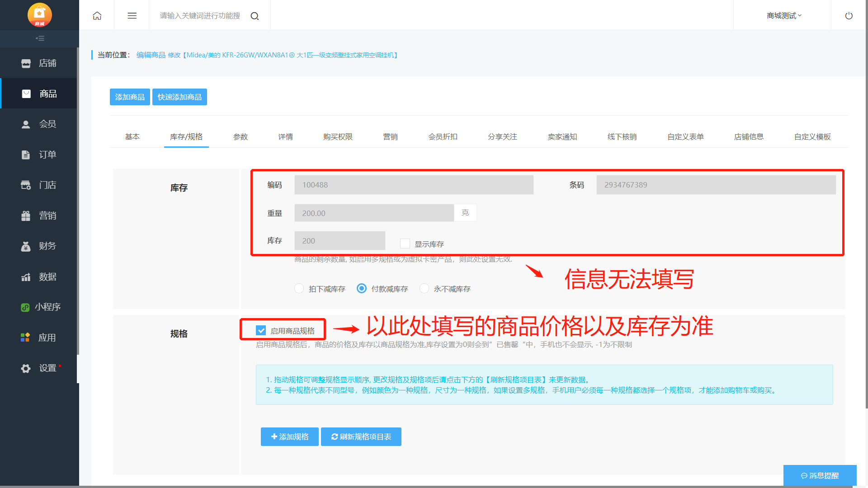Open the 消息提醒 notification button
Screen dimensions: 868x488
pyautogui.click(x=820, y=475)
